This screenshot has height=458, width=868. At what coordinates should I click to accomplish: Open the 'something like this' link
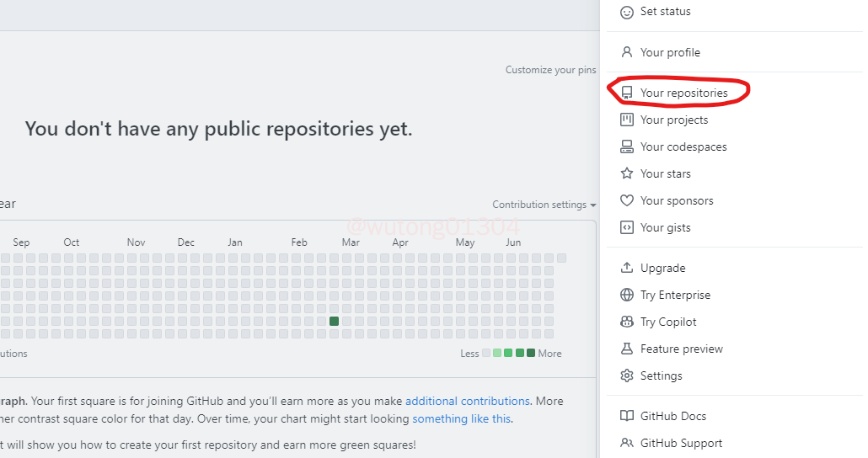pyautogui.click(x=461, y=418)
